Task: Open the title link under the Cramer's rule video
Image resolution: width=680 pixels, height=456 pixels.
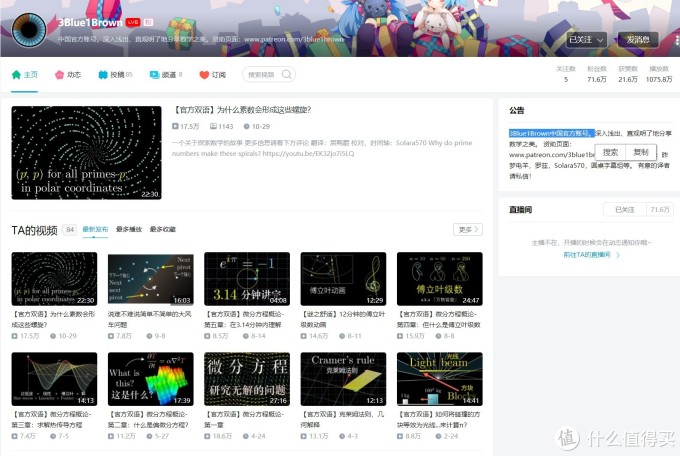Action: tap(342, 420)
